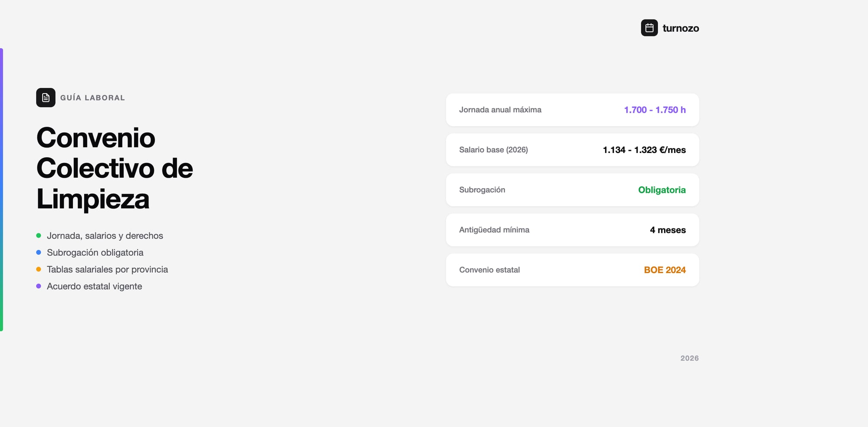Click the 1.134 - 1.323 €/mes value
Screen dimensions: 868x427
click(644, 150)
